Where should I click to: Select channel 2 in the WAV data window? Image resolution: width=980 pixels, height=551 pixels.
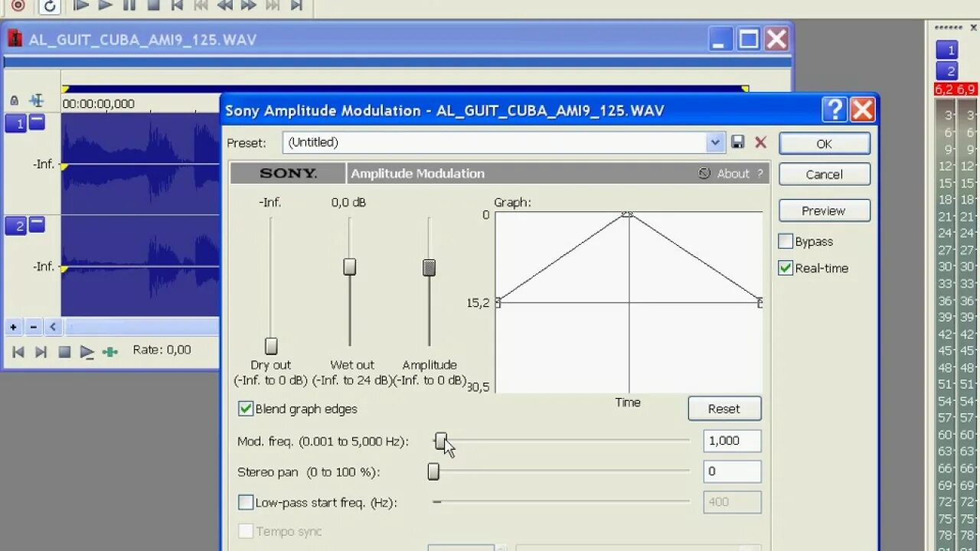[15, 226]
